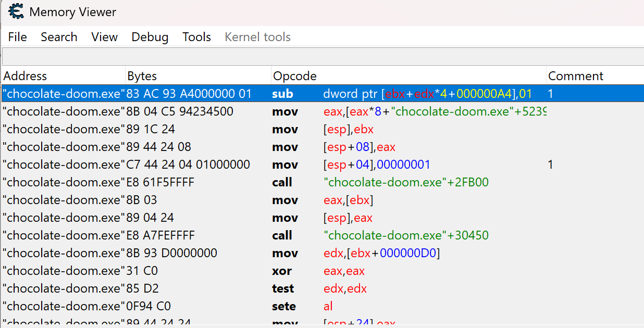
Task: Click the Cheat Engine logo icon
Action: (x=16, y=11)
